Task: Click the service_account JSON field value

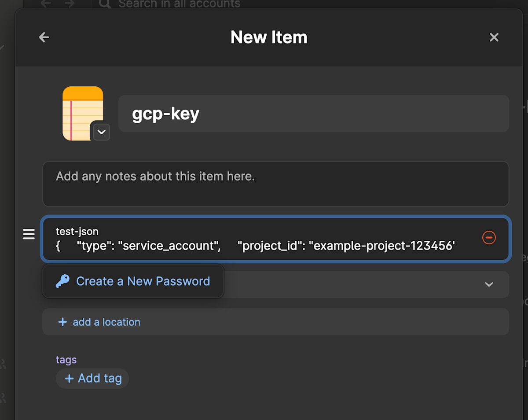Action: click(255, 246)
